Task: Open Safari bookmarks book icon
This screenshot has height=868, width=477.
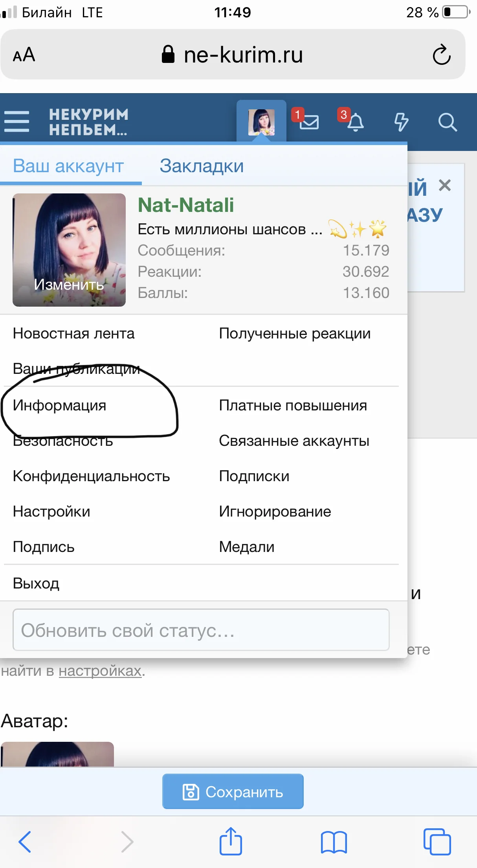Action: tap(334, 842)
